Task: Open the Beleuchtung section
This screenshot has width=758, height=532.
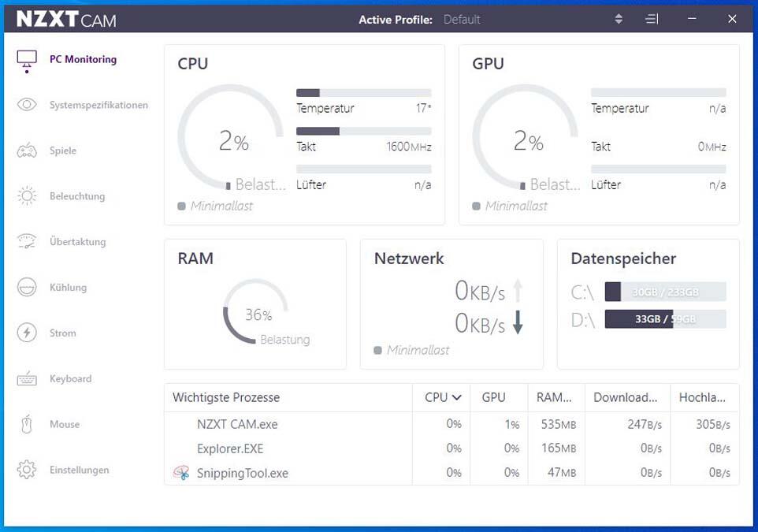Action: pyautogui.click(x=77, y=196)
